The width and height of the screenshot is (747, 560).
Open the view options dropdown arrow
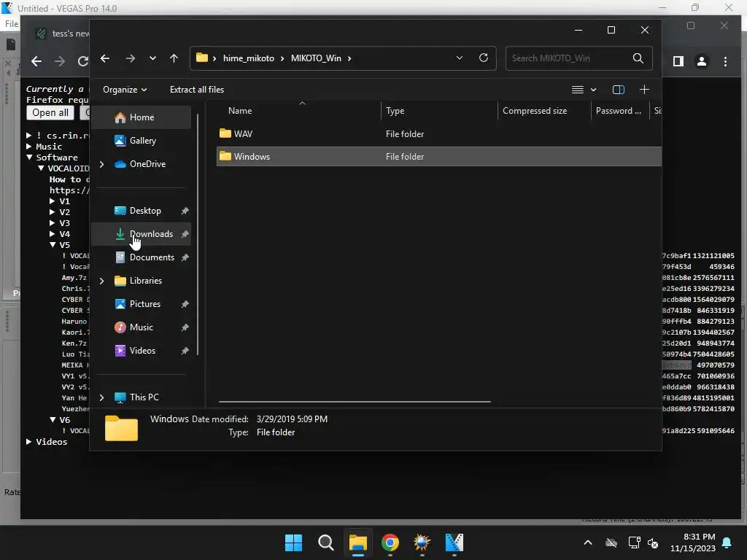pyautogui.click(x=593, y=90)
